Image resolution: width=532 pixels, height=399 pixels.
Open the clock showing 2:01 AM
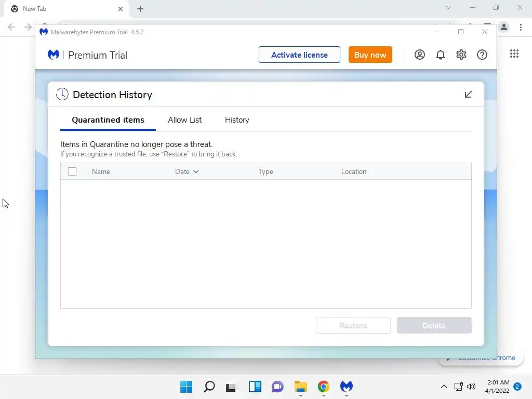coord(497,387)
